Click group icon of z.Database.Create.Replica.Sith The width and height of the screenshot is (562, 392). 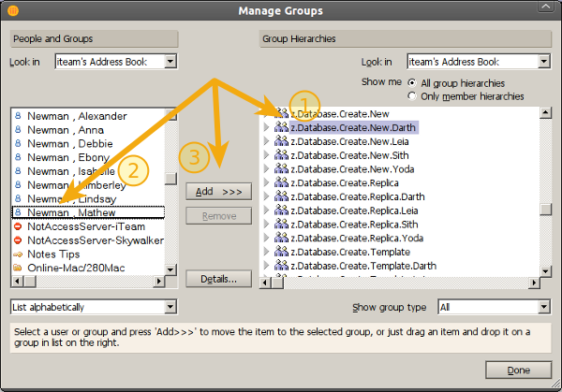click(281, 224)
